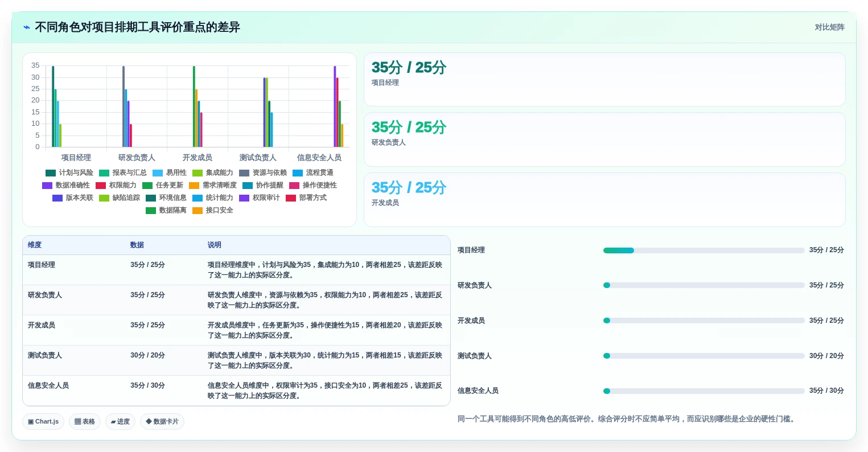This screenshot has width=868, height=452.
Task: Select the 研发负责人 table row name
Action: click(45, 295)
